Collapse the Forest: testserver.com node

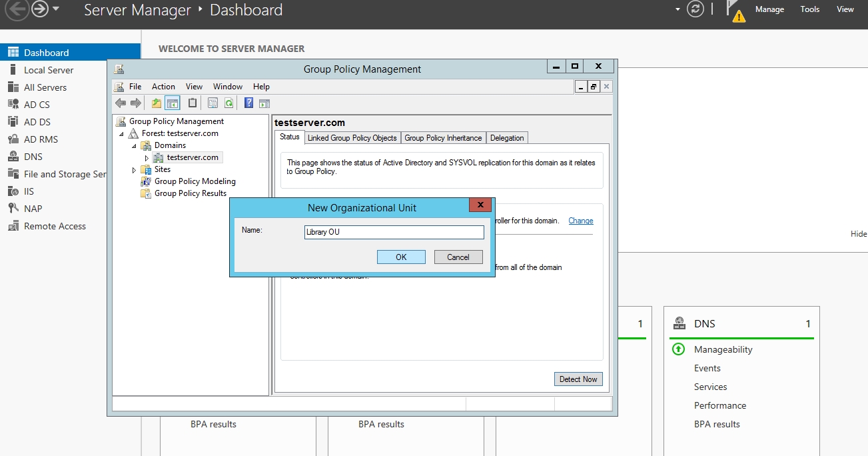(122, 134)
